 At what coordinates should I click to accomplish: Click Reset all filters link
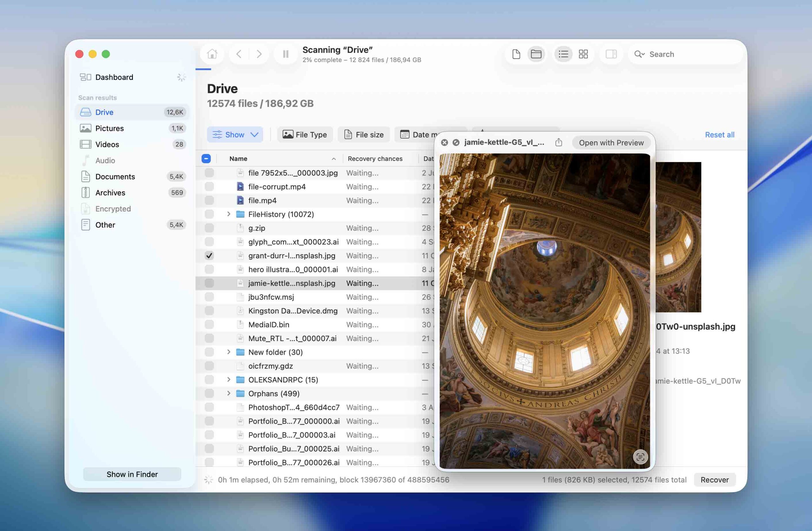coord(720,135)
